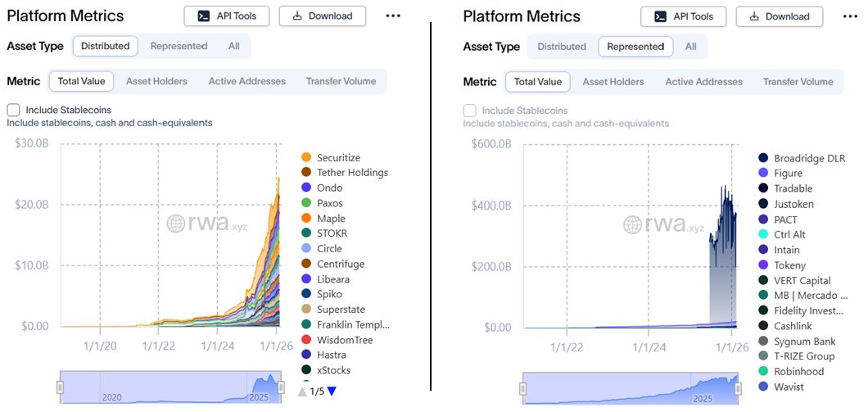This screenshot has width=868, height=412.
Task: Choose Active Addresses metric in left panel
Action: click(x=247, y=81)
